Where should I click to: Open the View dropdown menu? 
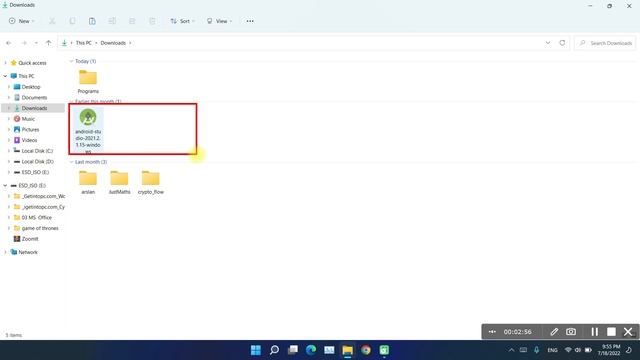[x=219, y=21]
